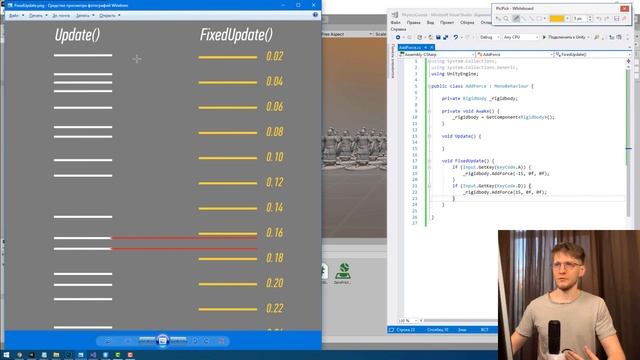
Task: Open the Запись menu in Photo Viewer
Action: 85,16
